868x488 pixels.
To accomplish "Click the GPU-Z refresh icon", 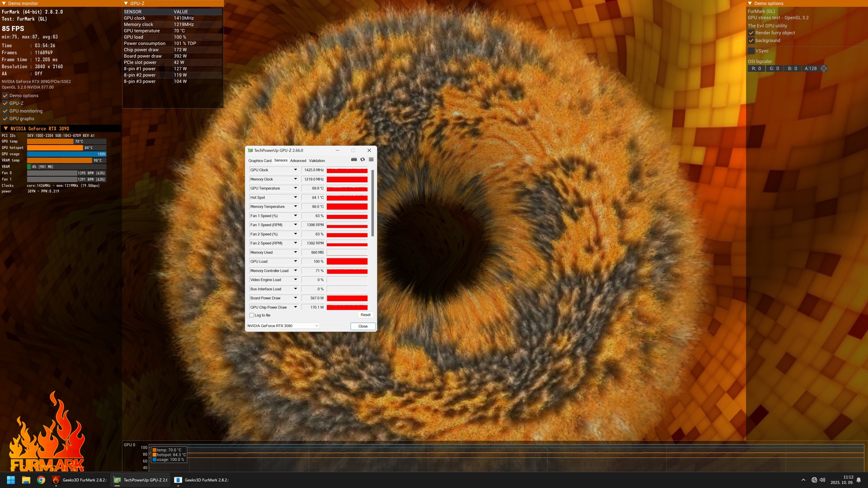I will click(362, 160).
